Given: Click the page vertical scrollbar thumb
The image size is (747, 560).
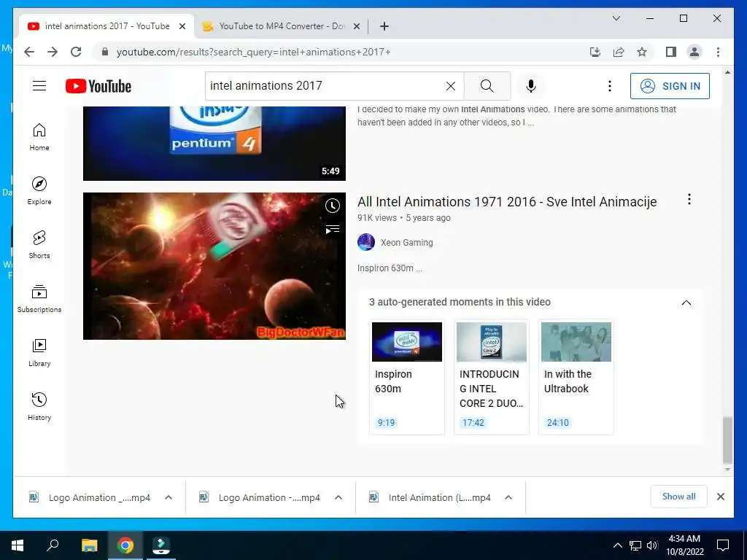Looking at the screenshot, I should click(x=727, y=440).
